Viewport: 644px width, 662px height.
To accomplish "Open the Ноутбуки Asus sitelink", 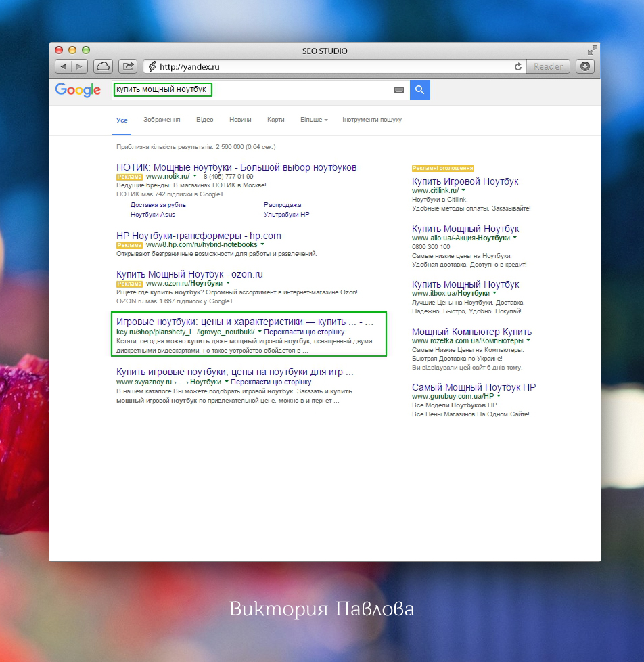I will pyautogui.click(x=153, y=215).
